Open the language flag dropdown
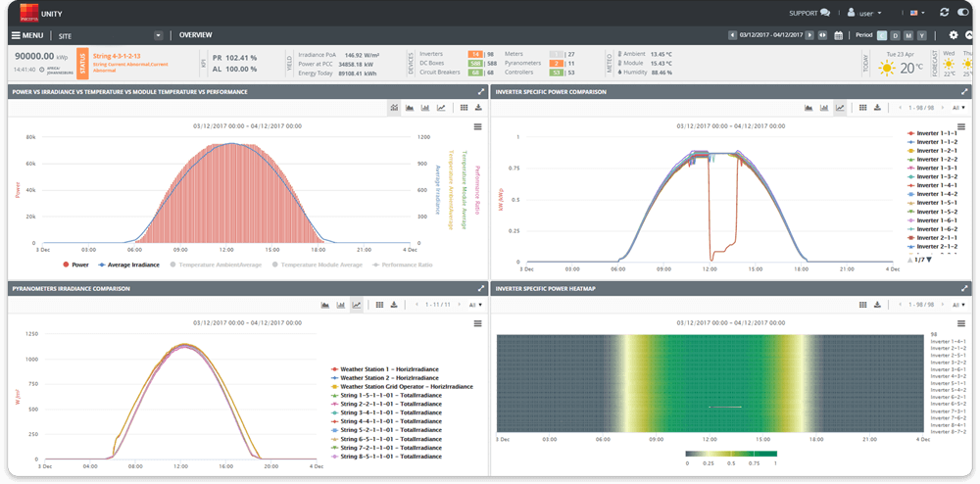Screen dimensions: 980x484 pos(917,13)
